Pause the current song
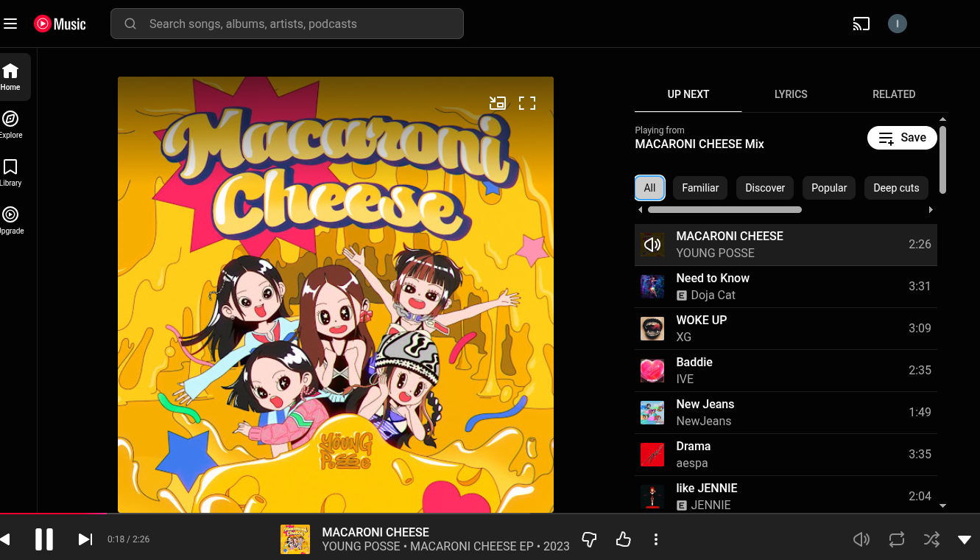This screenshot has width=980, height=560. (x=44, y=539)
